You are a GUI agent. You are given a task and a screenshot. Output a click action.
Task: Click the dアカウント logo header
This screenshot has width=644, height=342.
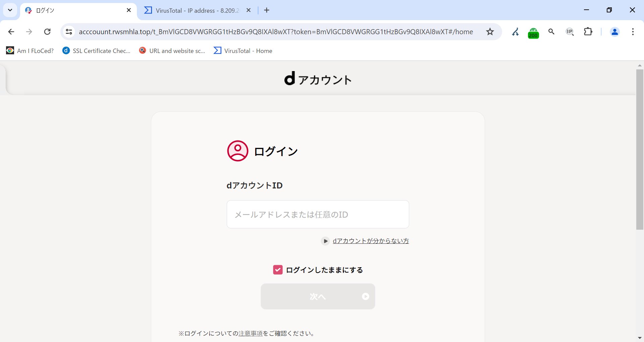click(318, 78)
